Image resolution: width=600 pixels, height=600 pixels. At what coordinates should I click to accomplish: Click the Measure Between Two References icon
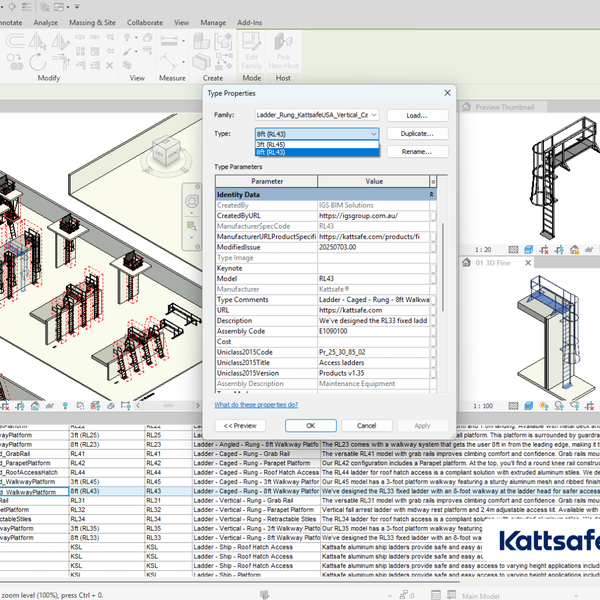tap(169, 61)
